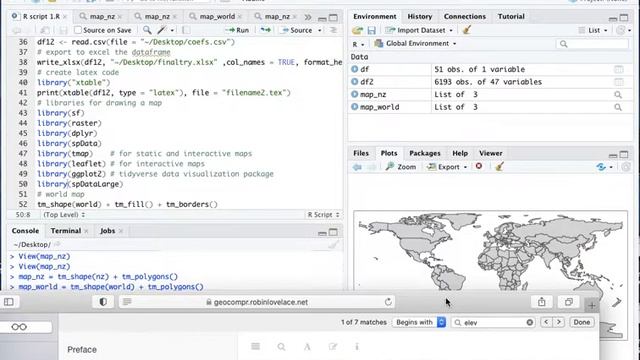Show more tabs with the double chevron
Viewport: 640px width, 360px height.
click(x=308, y=17)
